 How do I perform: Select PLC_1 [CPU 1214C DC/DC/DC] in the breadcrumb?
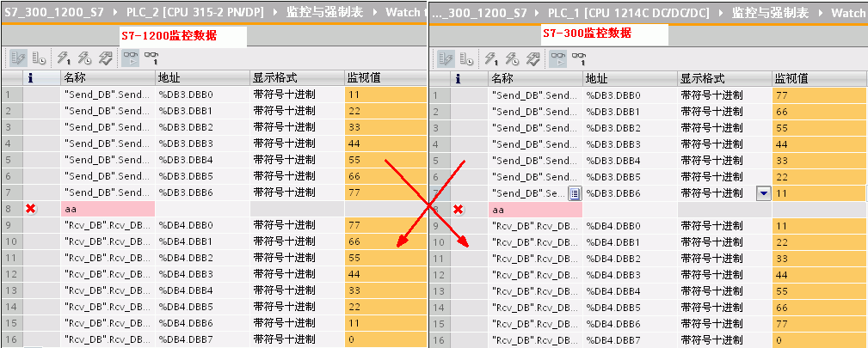(x=632, y=14)
